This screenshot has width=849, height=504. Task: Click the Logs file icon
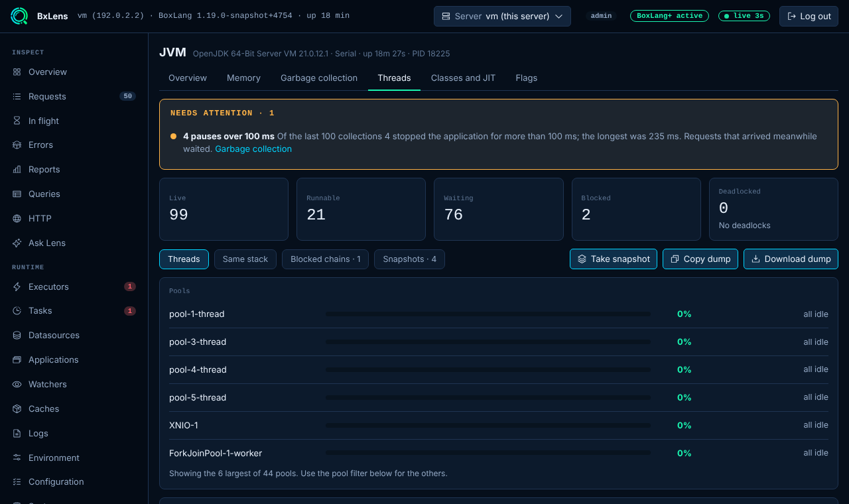(x=17, y=433)
